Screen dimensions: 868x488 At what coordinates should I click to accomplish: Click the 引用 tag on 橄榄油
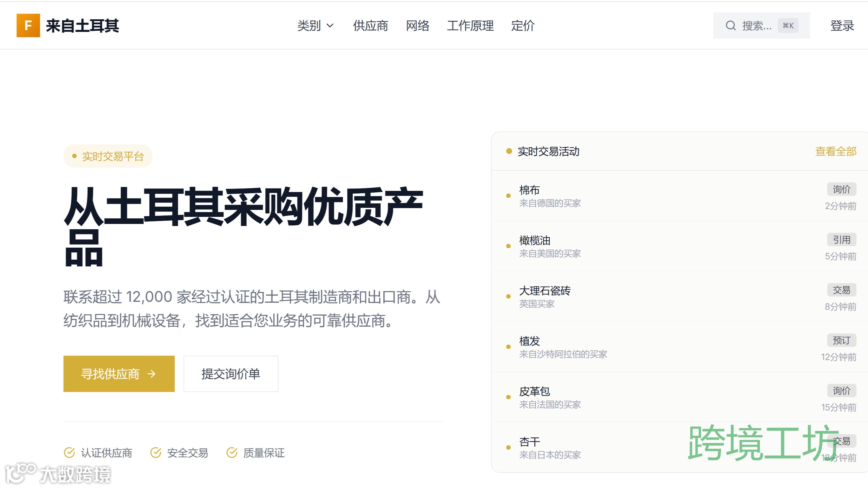[x=841, y=240]
